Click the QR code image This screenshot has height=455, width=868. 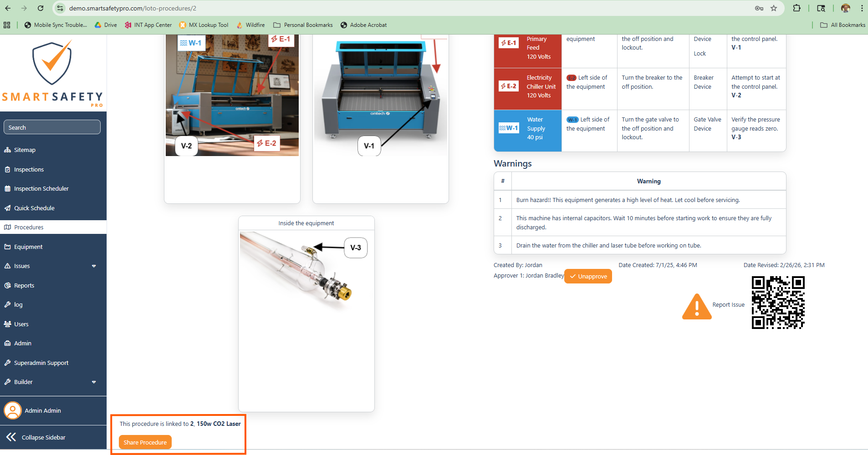click(778, 303)
